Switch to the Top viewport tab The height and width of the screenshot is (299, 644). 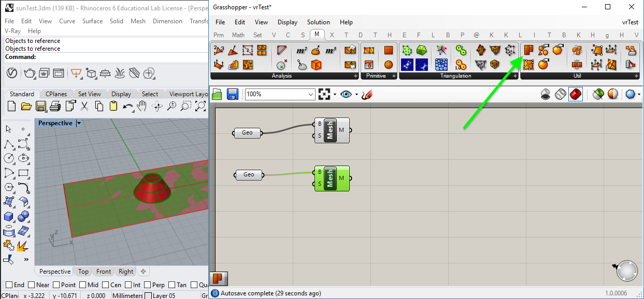(83, 272)
